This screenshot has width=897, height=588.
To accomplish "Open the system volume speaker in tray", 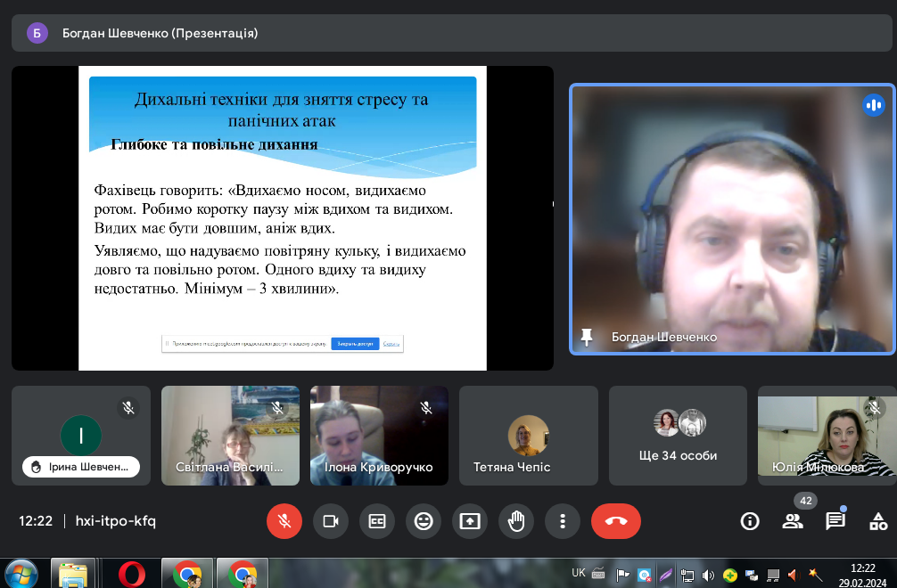I will pyautogui.click(x=709, y=575).
